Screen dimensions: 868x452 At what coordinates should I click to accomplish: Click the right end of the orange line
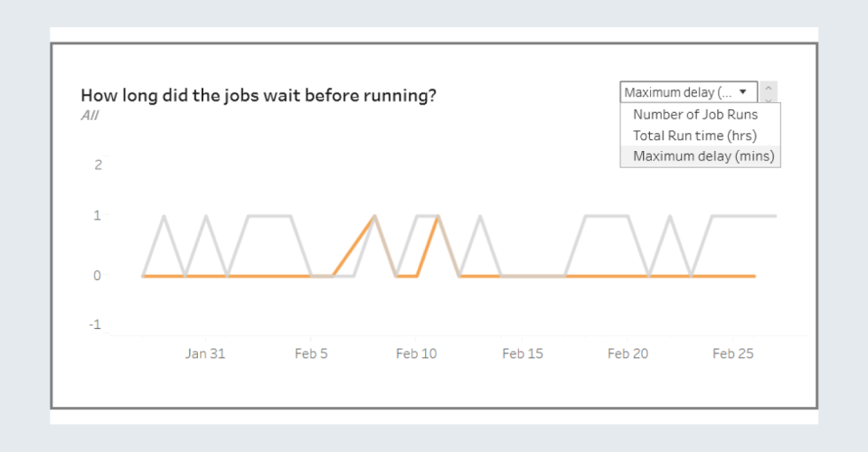tap(754, 276)
